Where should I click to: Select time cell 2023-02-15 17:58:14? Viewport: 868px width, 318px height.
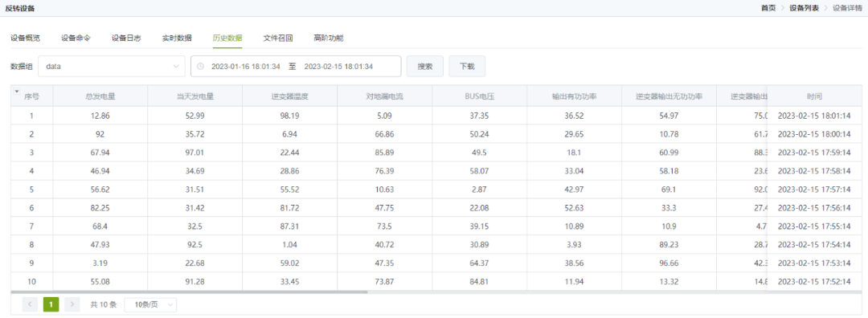(x=814, y=171)
